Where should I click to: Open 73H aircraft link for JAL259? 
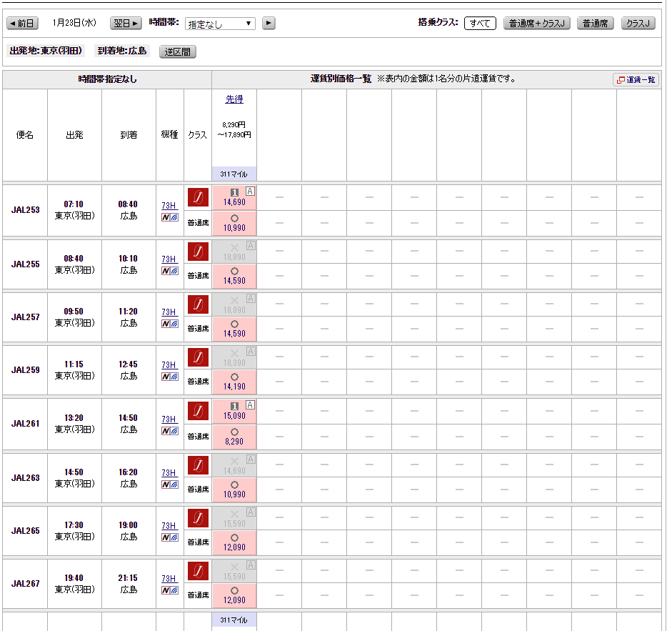click(169, 365)
